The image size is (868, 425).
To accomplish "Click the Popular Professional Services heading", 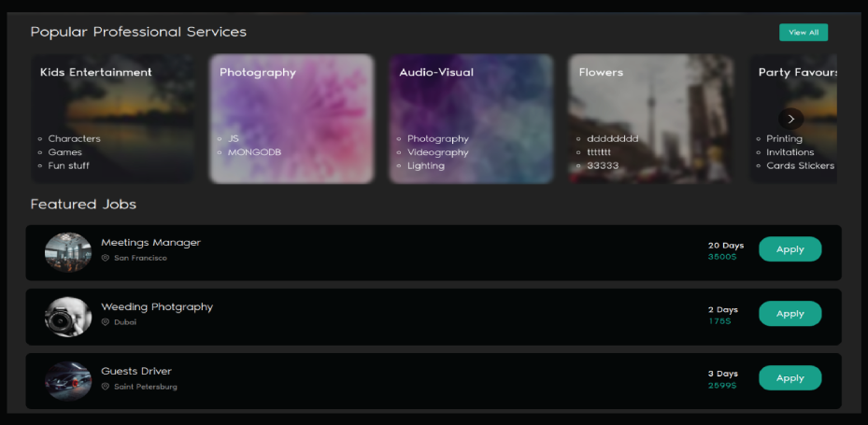I will pos(138,32).
